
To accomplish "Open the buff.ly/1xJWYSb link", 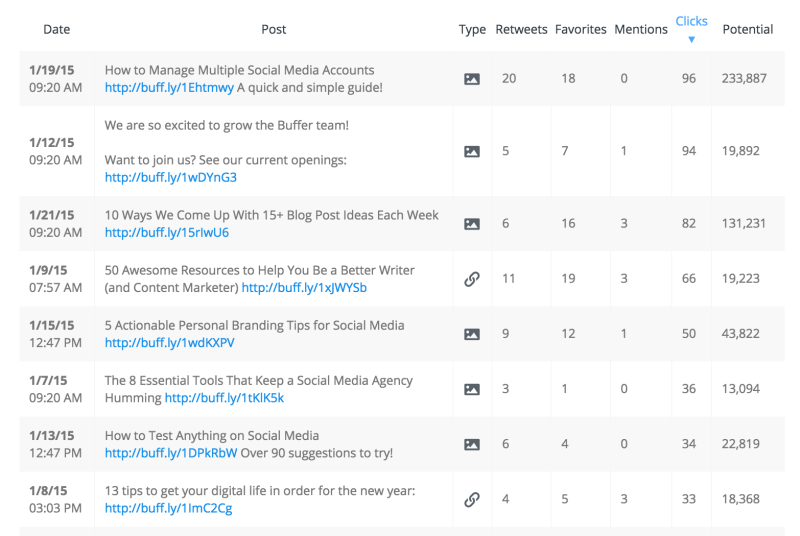I will coord(304,288).
